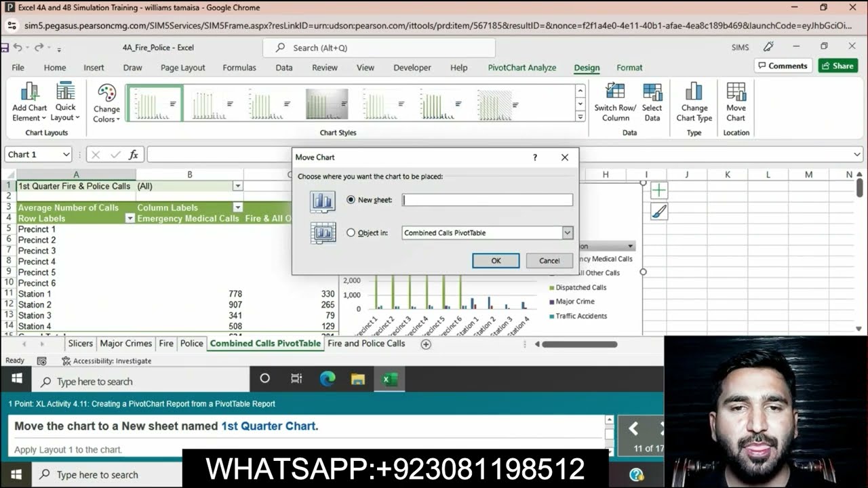Click Cancel in Move Chart dialog
Screen dimensions: 868x488
(549, 260)
